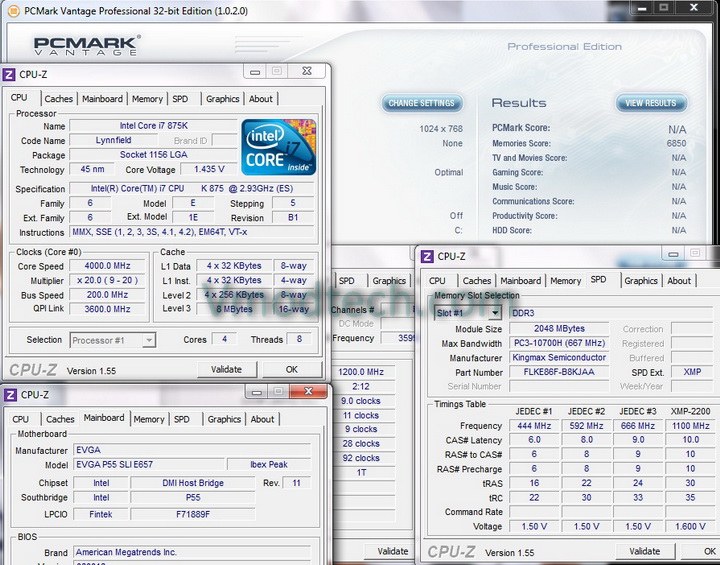Click the Code Name value Lynnfield
Screen dimensions: 720x565
(113, 140)
